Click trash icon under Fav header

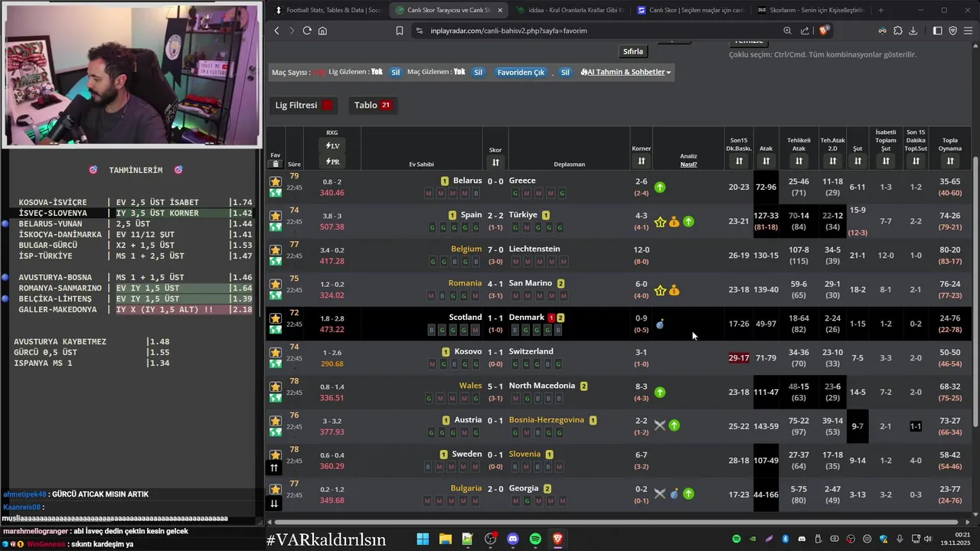pyautogui.click(x=276, y=164)
